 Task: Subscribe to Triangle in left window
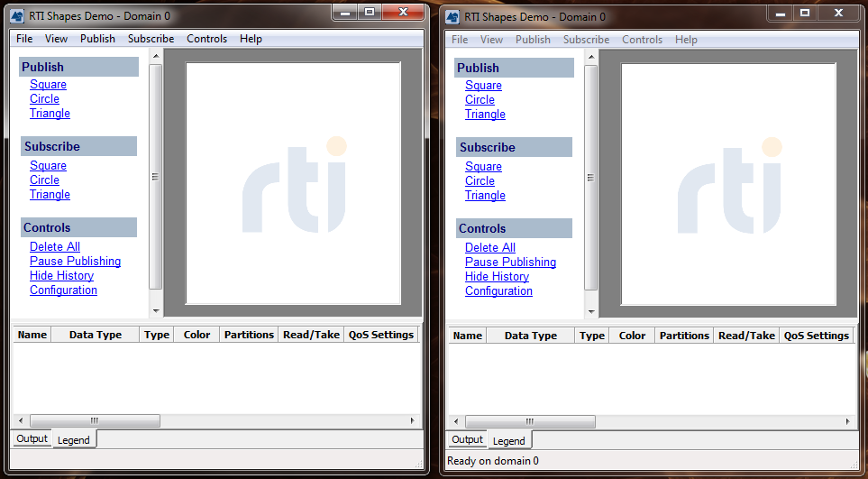click(50, 194)
